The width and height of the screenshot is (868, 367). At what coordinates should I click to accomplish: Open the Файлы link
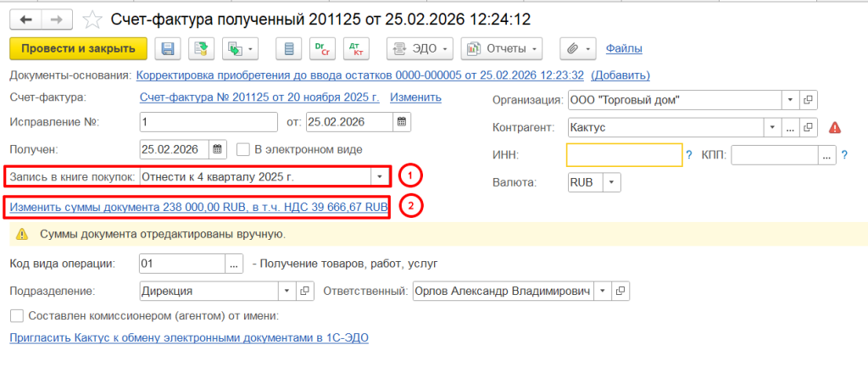tap(624, 48)
